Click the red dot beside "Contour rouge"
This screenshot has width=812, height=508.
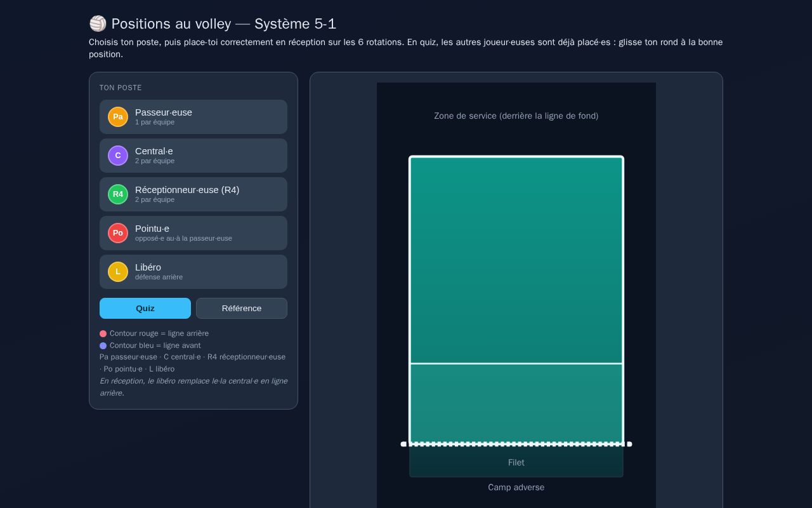coord(103,334)
